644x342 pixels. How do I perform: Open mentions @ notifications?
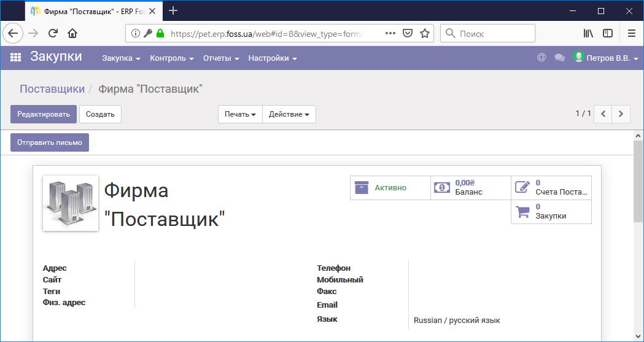pos(541,58)
